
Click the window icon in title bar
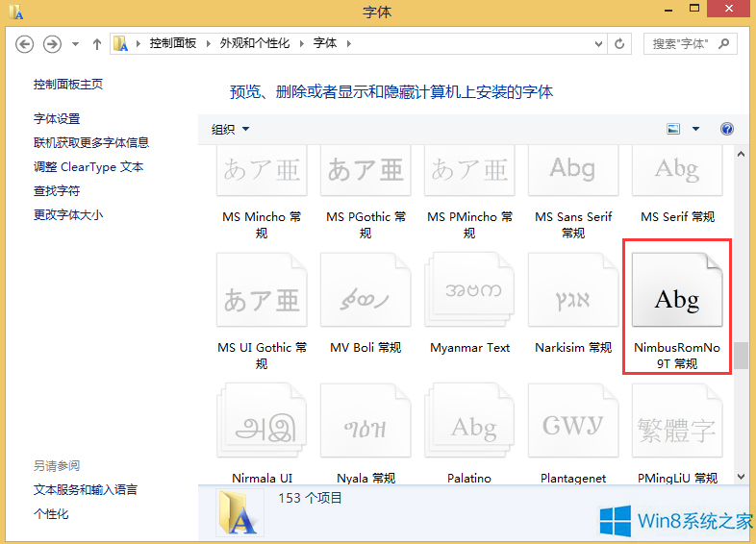[16, 12]
